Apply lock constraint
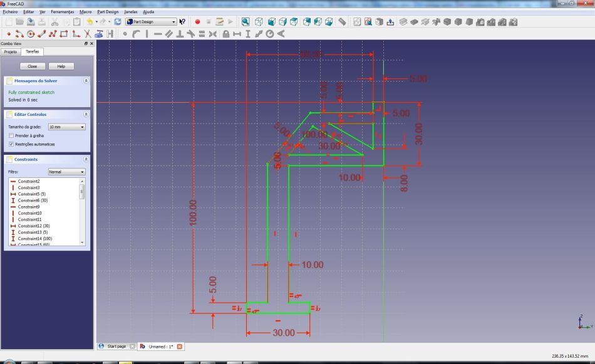This screenshot has width=595, height=364. coord(225,34)
